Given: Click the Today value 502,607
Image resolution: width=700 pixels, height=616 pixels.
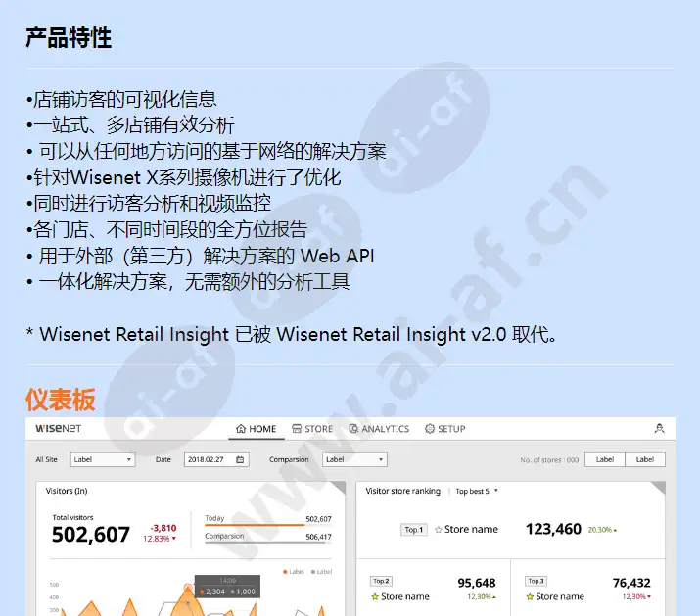Looking at the screenshot, I should 319,519.
